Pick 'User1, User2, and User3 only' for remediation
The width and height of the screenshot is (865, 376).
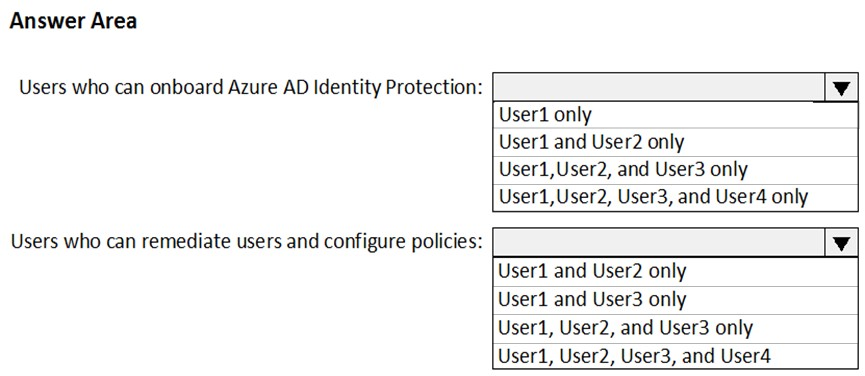click(x=675, y=328)
